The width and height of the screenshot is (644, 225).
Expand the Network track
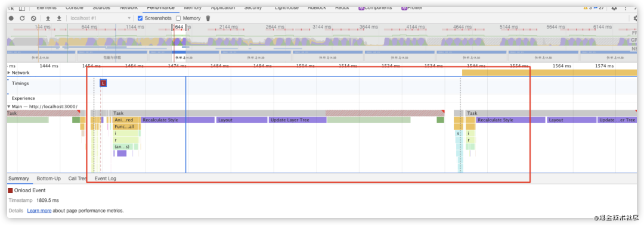(9, 73)
